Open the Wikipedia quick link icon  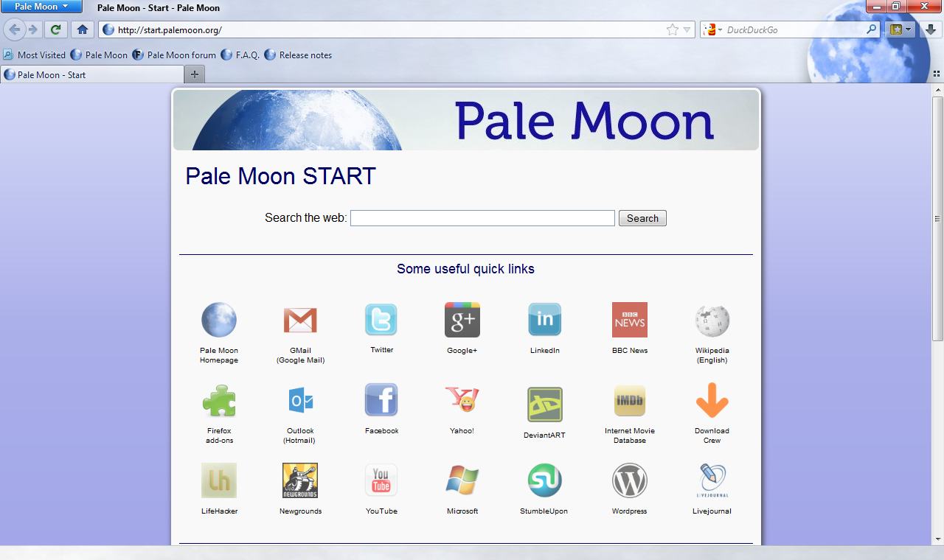pyautogui.click(x=712, y=321)
